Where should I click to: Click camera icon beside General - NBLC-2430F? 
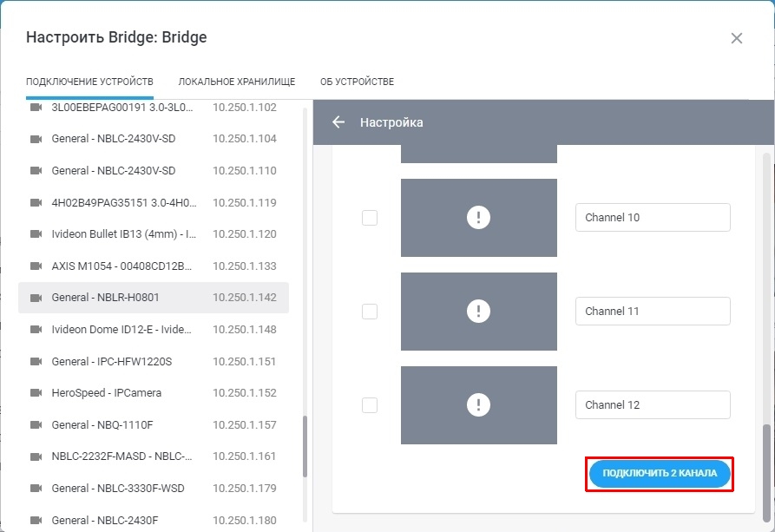click(36, 520)
